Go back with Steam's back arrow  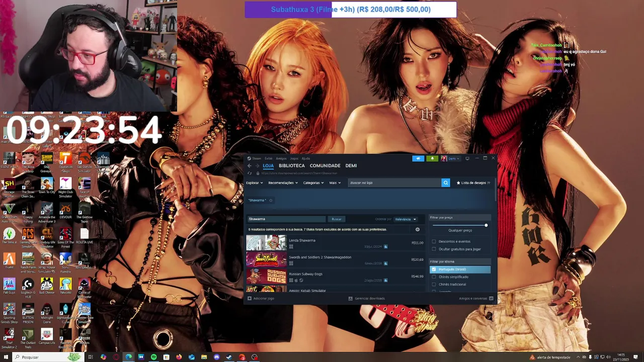249,166
